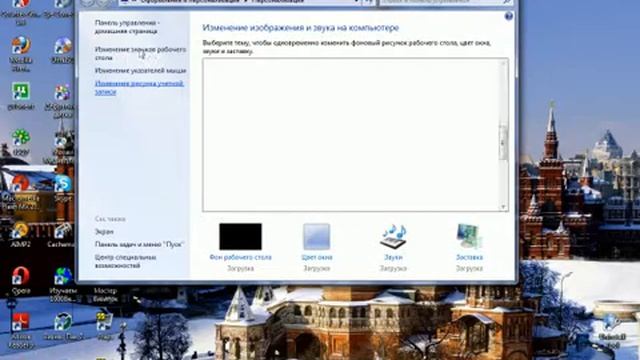640x360 pixels.
Task: Open the black Фон рабочего стола thumbnail
Action: 240,236
